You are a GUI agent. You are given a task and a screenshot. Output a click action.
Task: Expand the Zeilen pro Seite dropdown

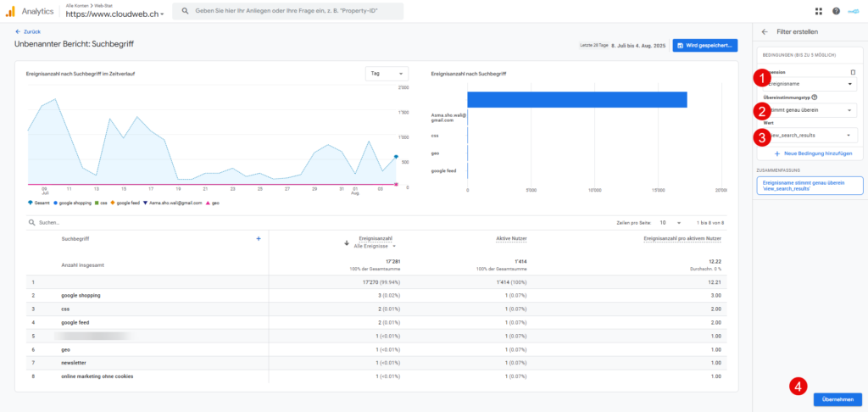[x=670, y=222]
